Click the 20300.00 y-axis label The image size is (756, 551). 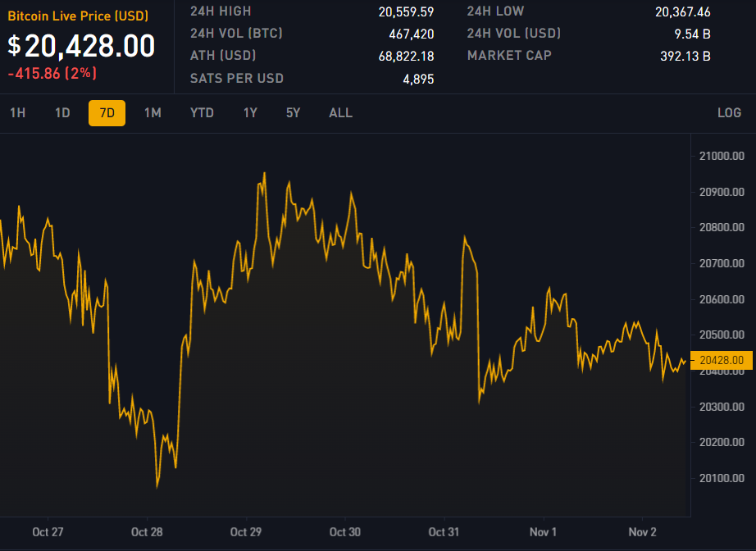[722, 407]
